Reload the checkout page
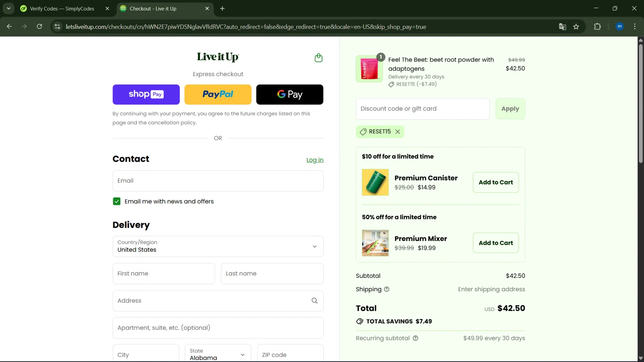The image size is (644, 362). point(39,27)
